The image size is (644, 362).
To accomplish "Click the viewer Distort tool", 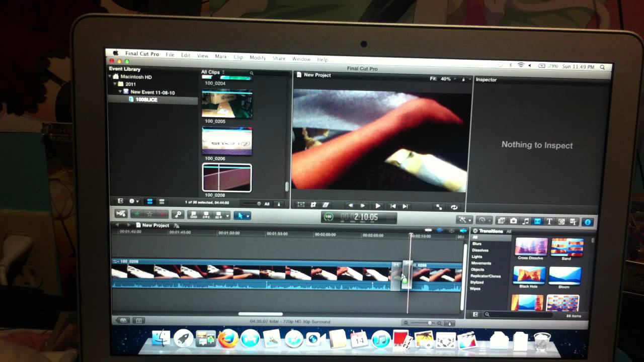I will (326, 205).
